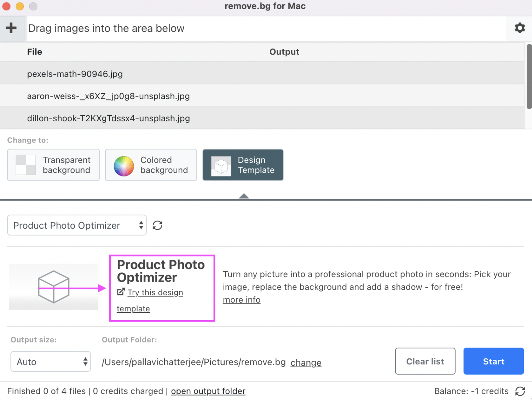Screen dimensions: 532x404
Task: Select the pexels-math-90946.jpg row
Action: point(262,74)
